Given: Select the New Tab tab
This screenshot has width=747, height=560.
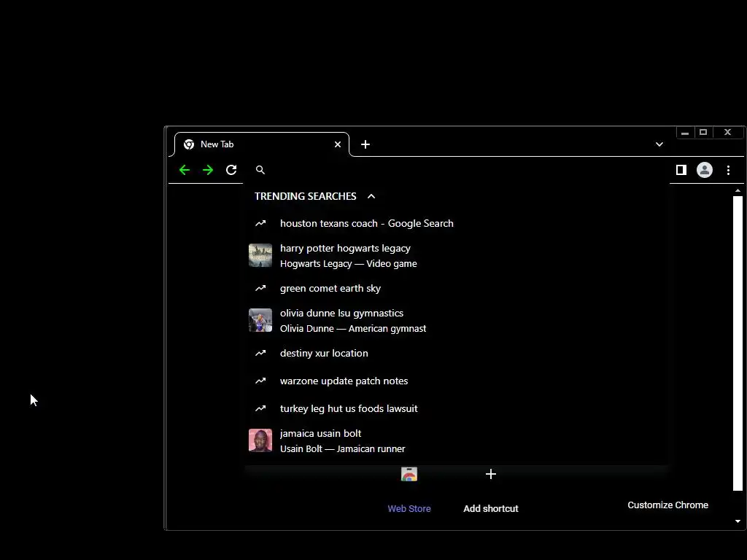Looking at the screenshot, I should pos(261,144).
